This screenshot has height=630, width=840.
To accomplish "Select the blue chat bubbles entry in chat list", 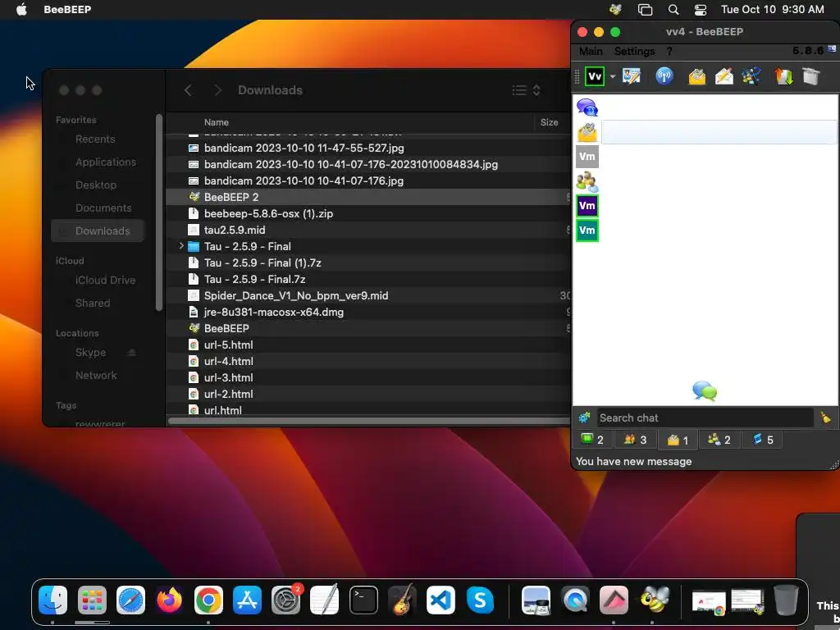I will pyautogui.click(x=587, y=107).
